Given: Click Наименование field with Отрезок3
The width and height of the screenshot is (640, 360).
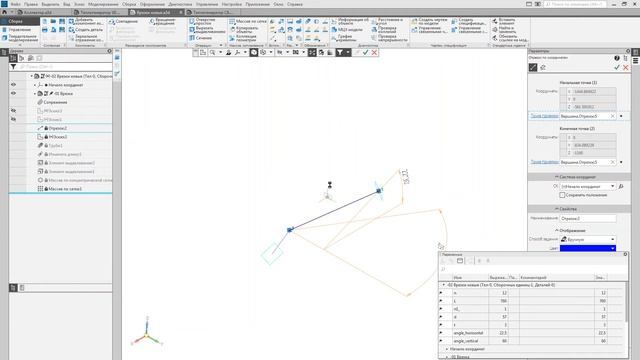Looking at the screenshot, I should 587,218.
